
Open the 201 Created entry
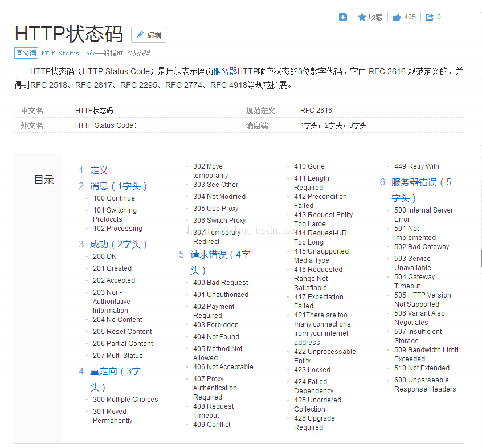112,268
